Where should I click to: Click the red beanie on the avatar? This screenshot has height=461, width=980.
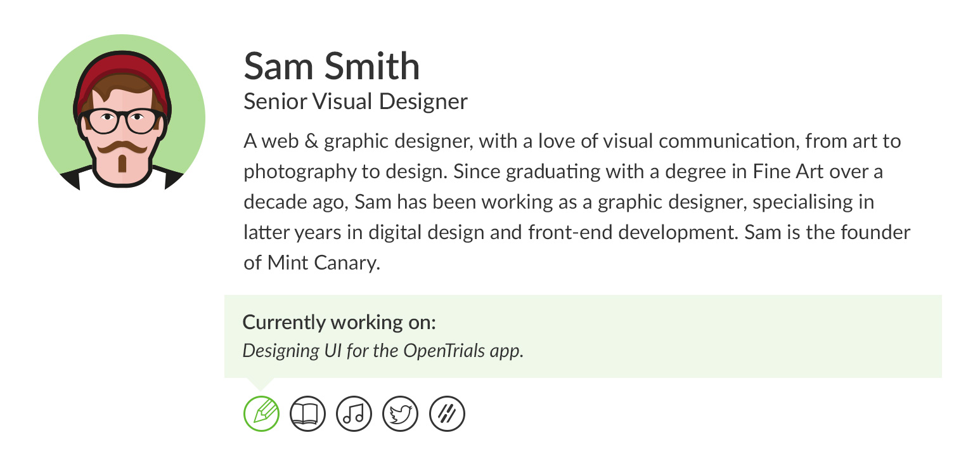tap(122, 76)
